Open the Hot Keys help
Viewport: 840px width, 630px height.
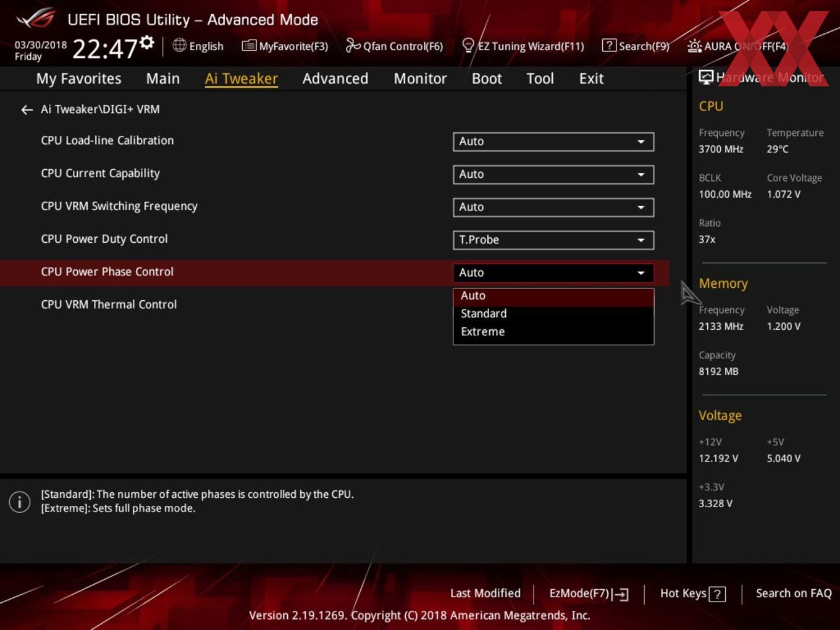pyautogui.click(x=692, y=594)
